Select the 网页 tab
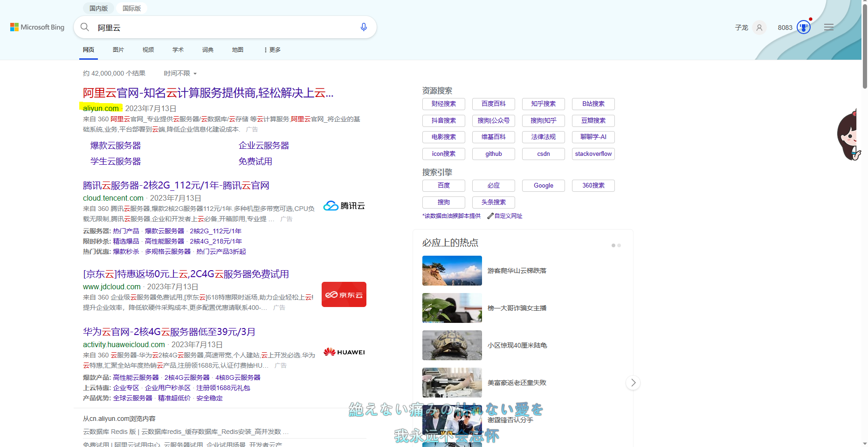Image resolution: width=868 pixels, height=447 pixels. (x=89, y=50)
